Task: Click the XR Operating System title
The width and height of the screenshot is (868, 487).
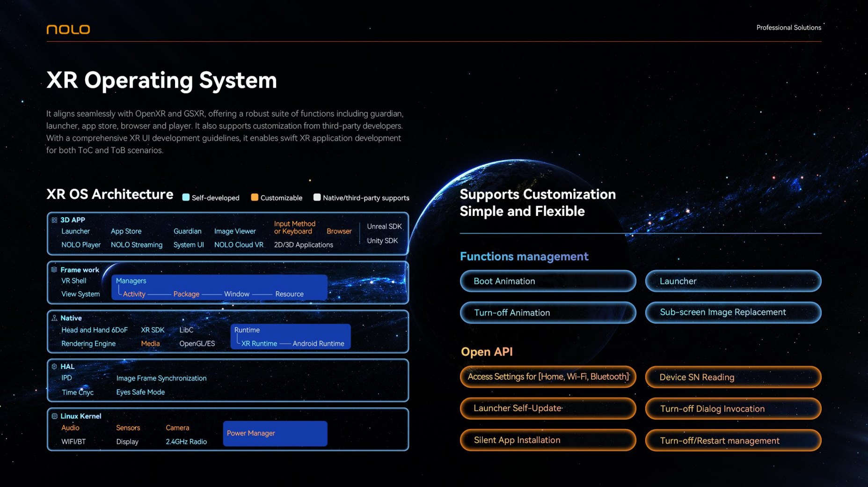Action: (x=162, y=81)
